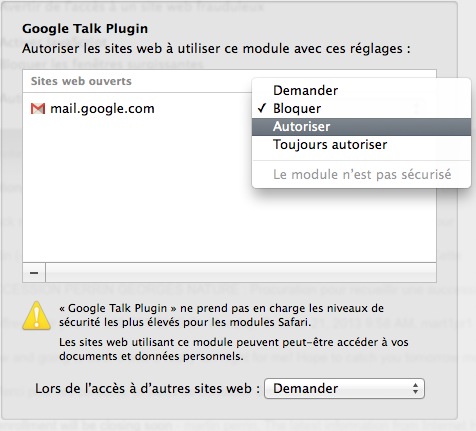
Task: Open the Demander popup for other websites
Action: pyautogui.click(x=344, y=388)
